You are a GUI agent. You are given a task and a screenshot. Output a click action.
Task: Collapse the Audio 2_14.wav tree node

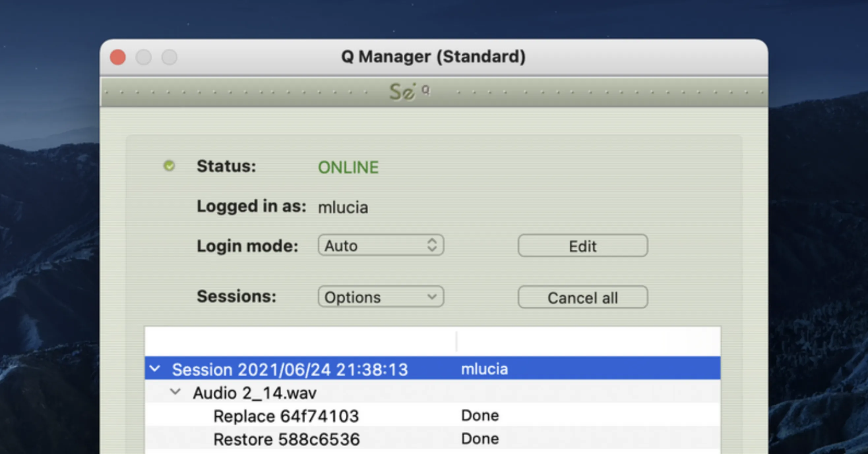[175, 392]
